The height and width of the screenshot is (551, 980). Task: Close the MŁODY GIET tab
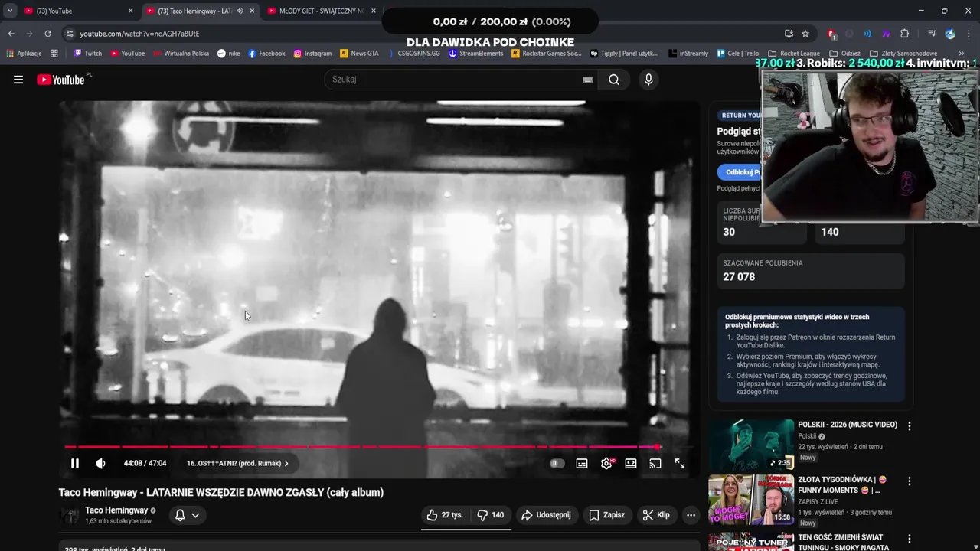coord(374,11)
